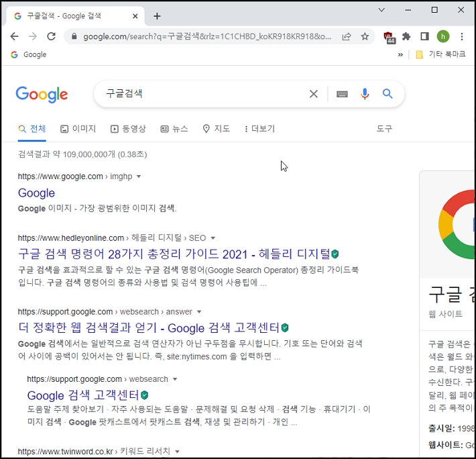Click green shield beside indented 'Google 검색 고객센터'
Viewport: 476px width, 459px height.
pyautogui.click(x=145, y=395)
